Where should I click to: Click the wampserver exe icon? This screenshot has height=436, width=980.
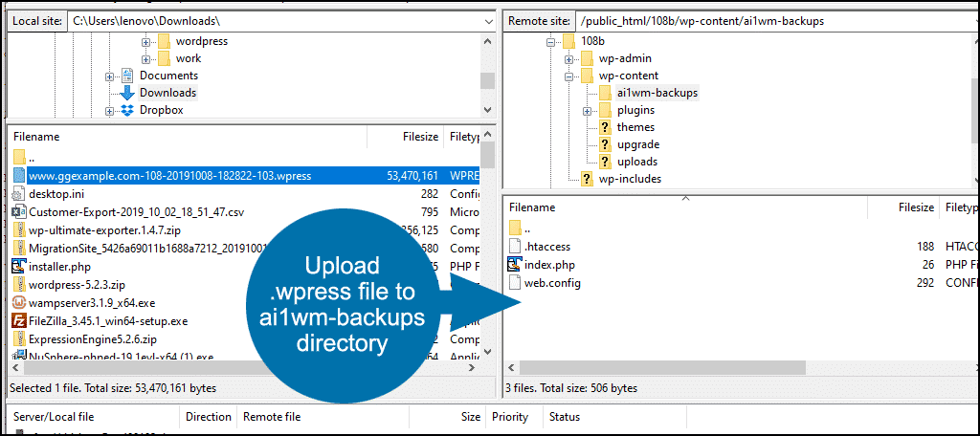pyautogui.click(x=19, y=304)
